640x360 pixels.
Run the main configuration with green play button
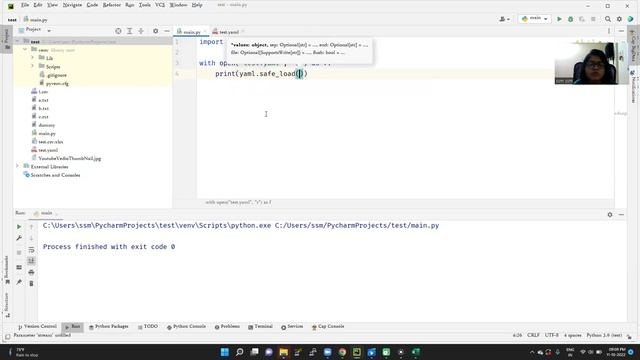(x=559, y=19)
